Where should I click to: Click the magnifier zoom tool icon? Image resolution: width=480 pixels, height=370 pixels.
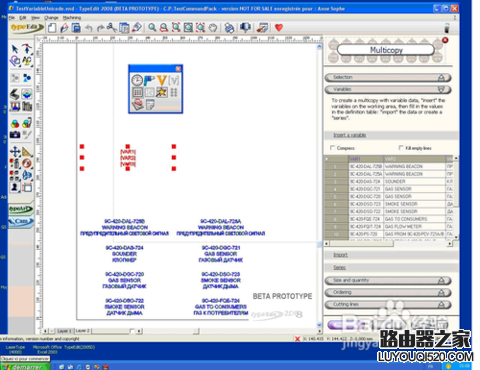[152, 28]
